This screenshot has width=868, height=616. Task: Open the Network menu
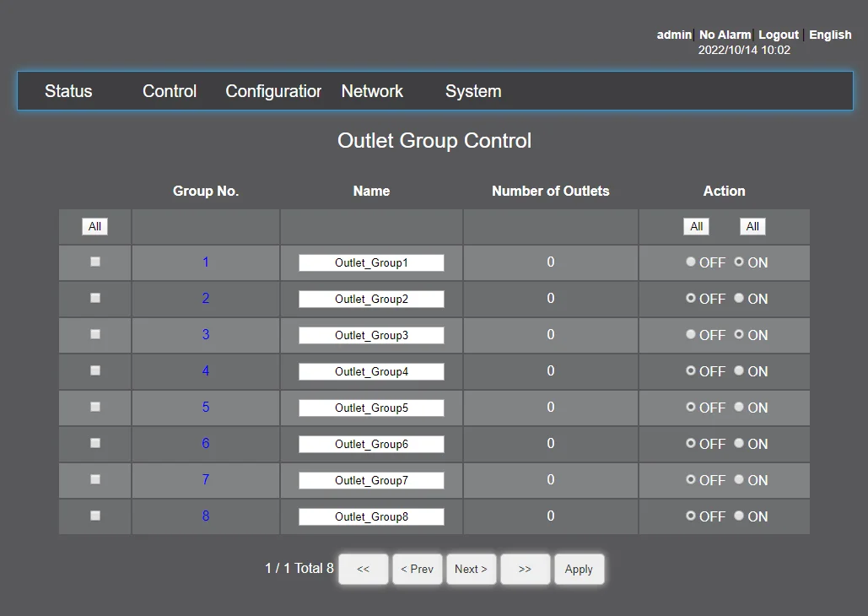pos(372,91)
